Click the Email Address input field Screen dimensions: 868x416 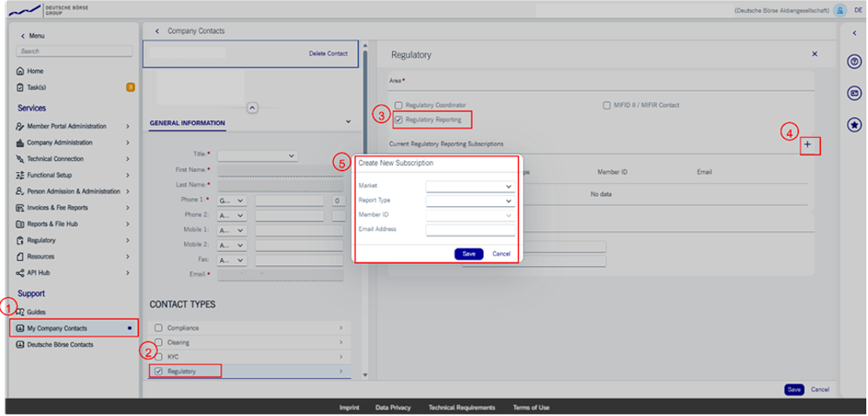470,229
